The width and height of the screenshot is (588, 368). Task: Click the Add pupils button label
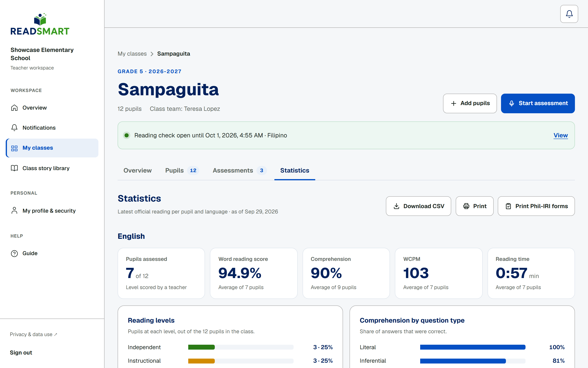pyautogui.click(x=475, y=103)
